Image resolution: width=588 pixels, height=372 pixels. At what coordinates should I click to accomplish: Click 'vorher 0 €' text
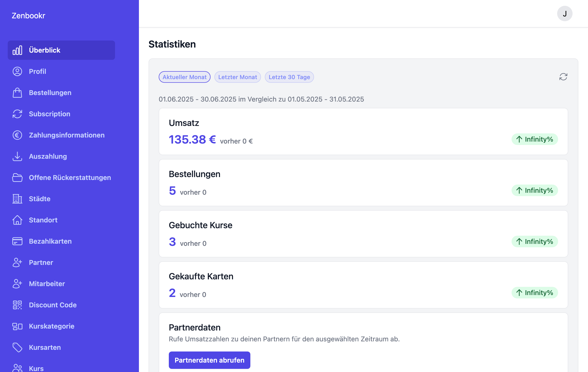click(x=236, y=141)
